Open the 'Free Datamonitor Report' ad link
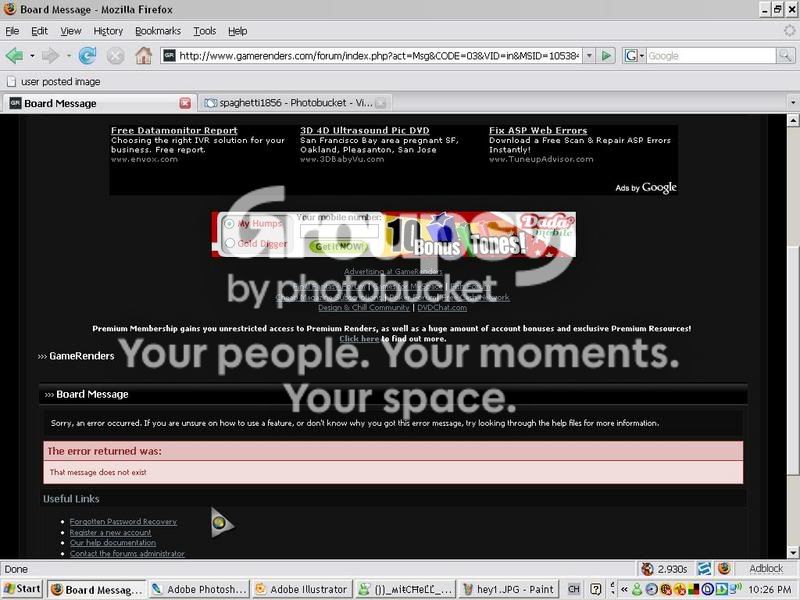Image resolution: width=800 pixels, height=600 pixels. point(174,131)
